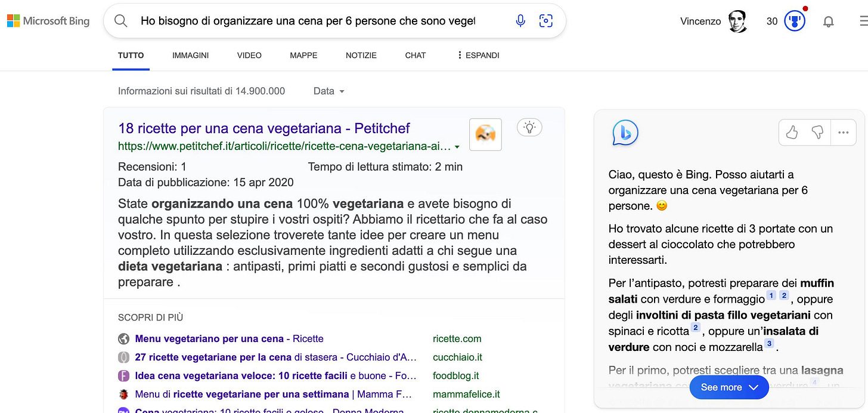Open citation 2 after spinaci e ricotta
This screenshot has height=413, width=868.
(x=695, y=328)
